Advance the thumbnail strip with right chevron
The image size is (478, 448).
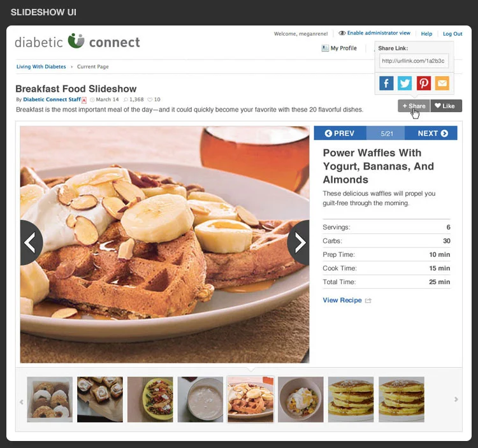point(456,399)
